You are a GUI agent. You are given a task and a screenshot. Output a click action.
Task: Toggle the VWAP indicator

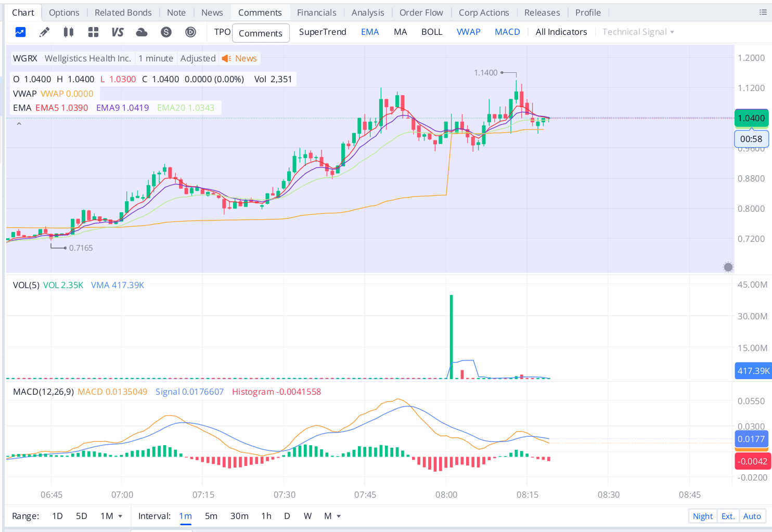click(468, 32)
